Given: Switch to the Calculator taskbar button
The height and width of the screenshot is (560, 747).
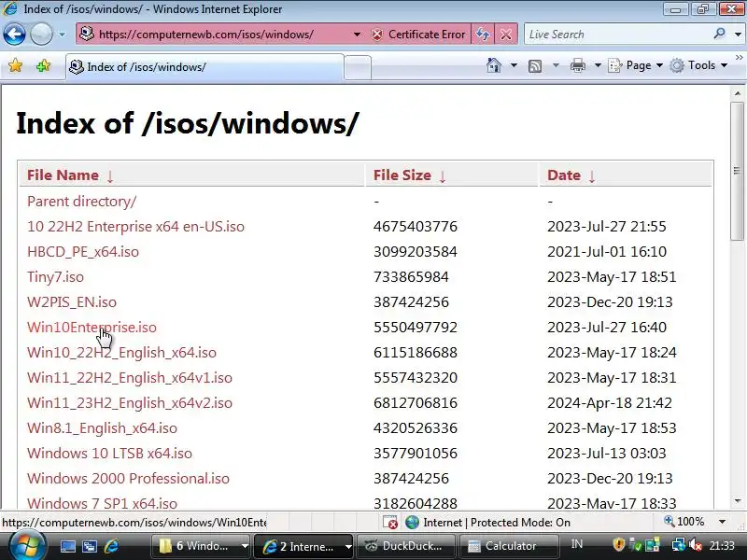Looking at the screenshot, I should [508, 546].
